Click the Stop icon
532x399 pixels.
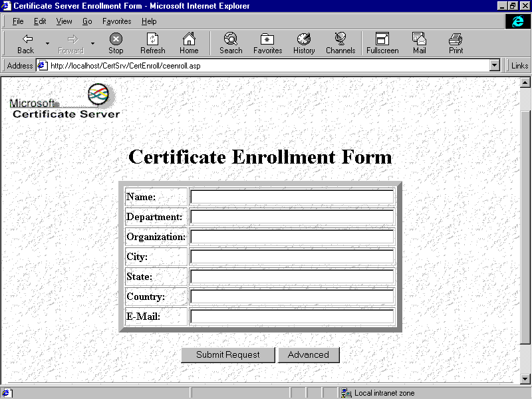click(x=116, y=39)
